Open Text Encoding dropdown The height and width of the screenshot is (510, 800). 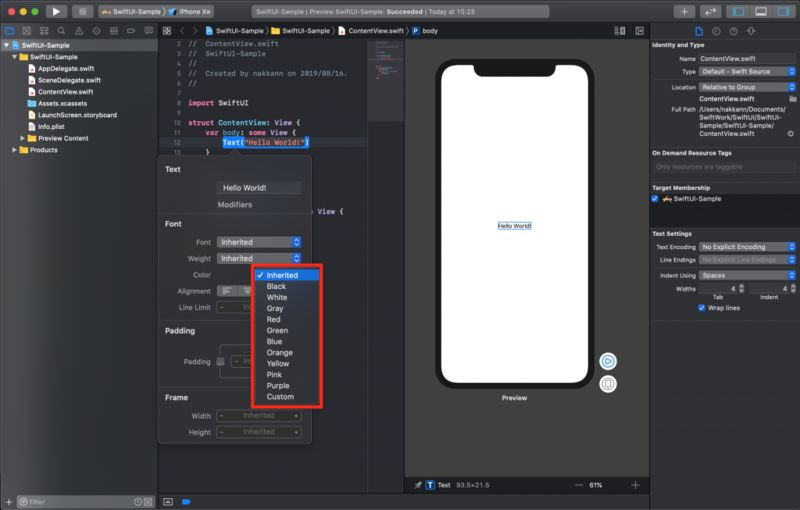coord(747,247)
